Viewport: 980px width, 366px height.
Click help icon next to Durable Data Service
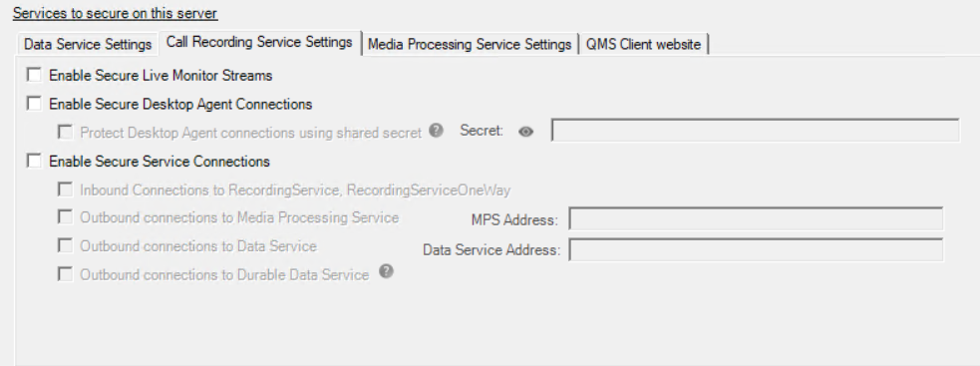(x=387, y=271)
